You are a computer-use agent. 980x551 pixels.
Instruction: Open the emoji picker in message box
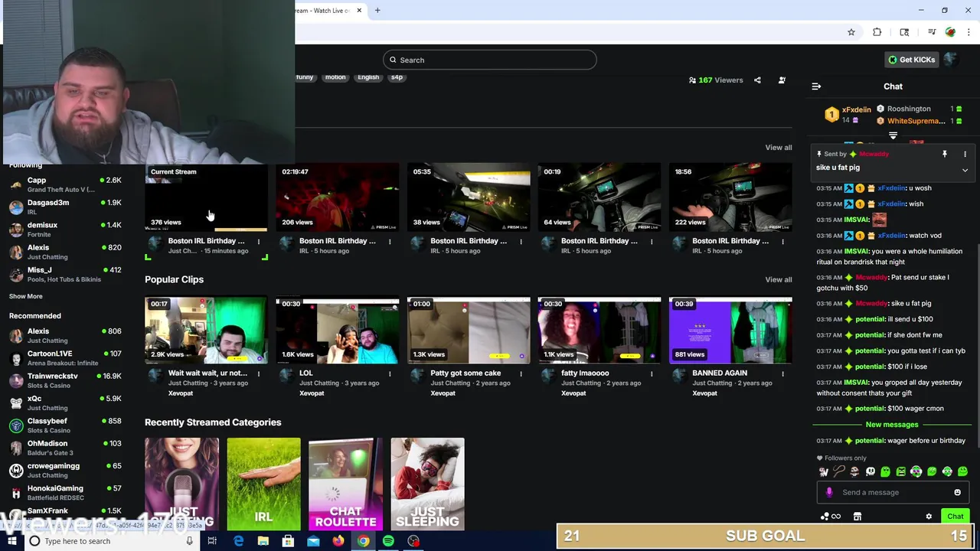[957, 492]
